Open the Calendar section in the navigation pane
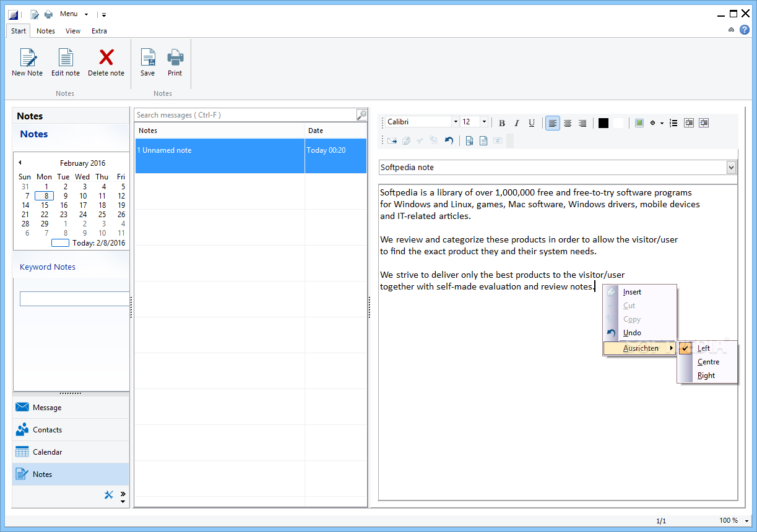This screenshot has height=532, width=757. coord(71,452)
